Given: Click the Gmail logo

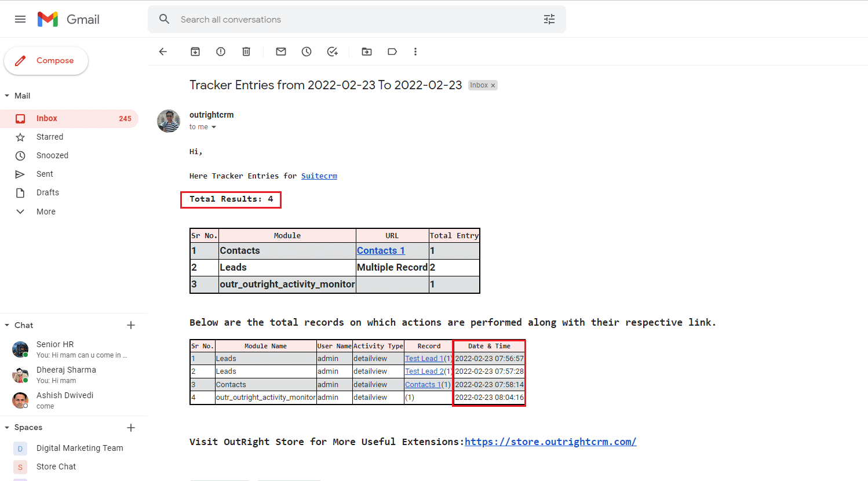Looking at the screenshot, I should point(68,19).
